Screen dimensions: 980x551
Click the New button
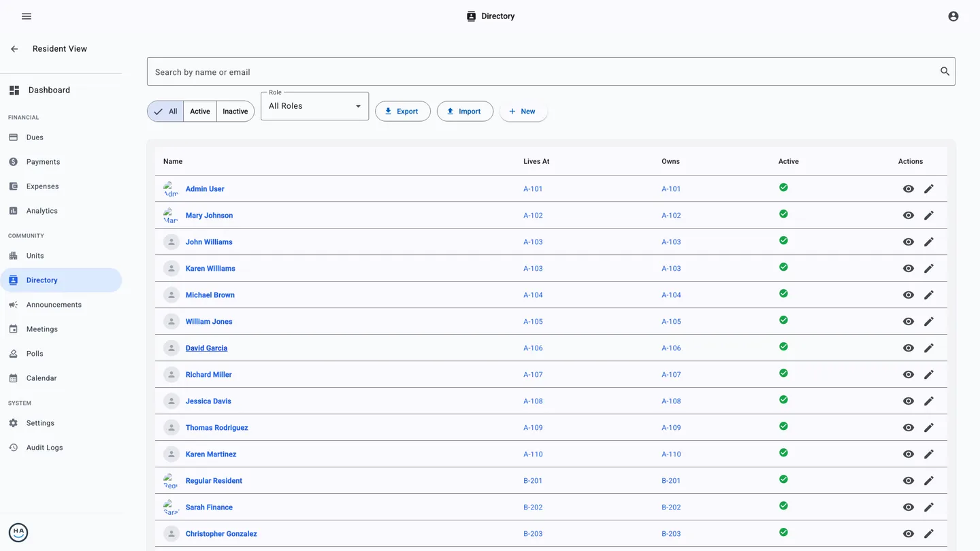pyautogui.click(x=523, y=112)
